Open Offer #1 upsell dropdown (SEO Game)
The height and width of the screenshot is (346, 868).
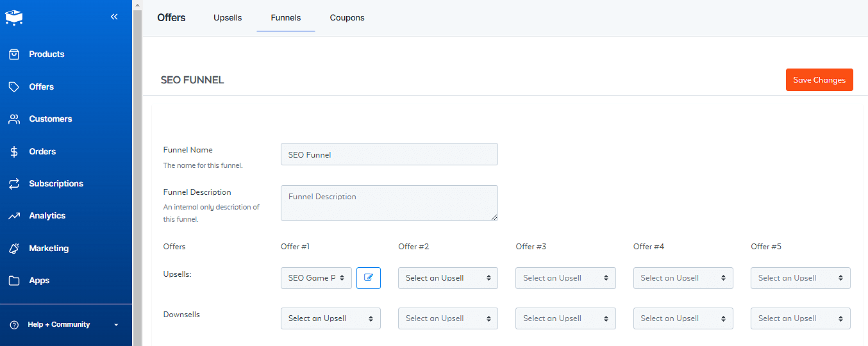click(316, 278)
